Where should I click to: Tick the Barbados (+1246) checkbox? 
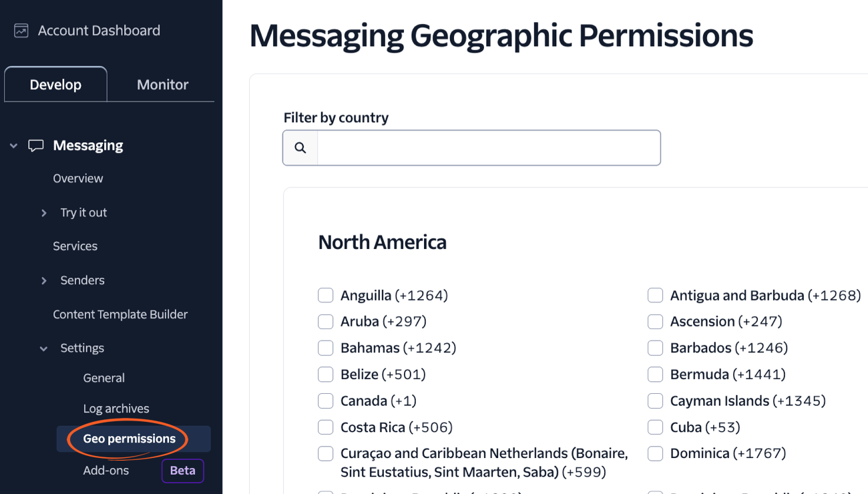click(x=655, y=348)
